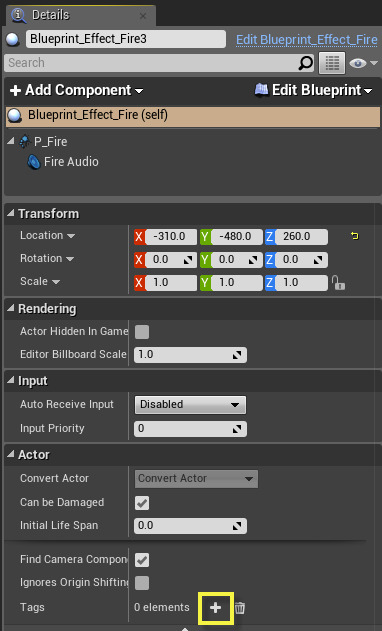The width and height of the screenshot is (382, 631).
Task: Toggle Can be Damaged checkbox
Action: [x=142, y=503]
